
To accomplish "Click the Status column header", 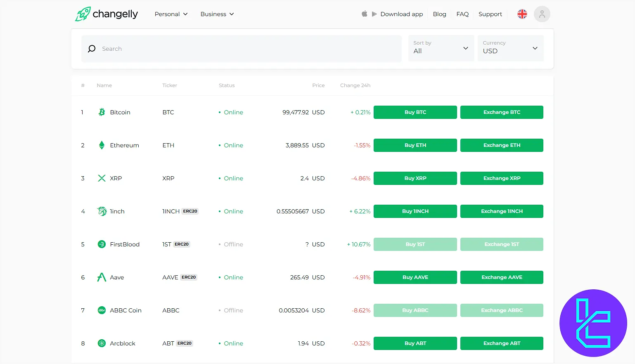I will 227,85.
